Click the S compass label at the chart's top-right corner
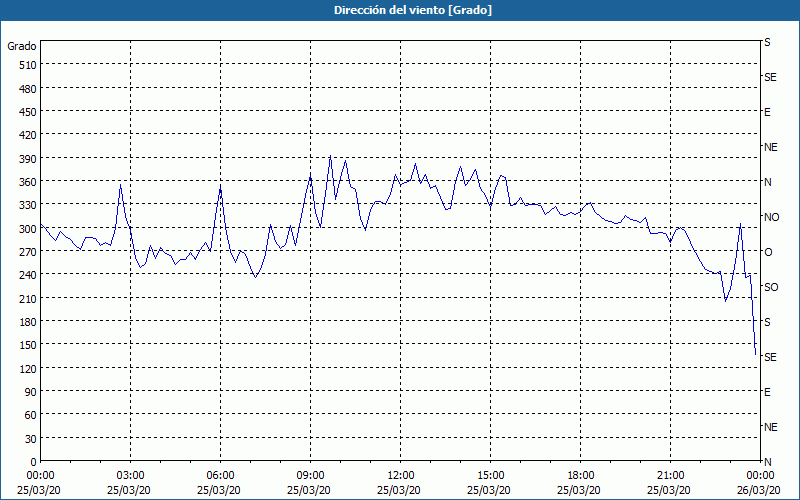The image size is (800, 500). (767, 42)
